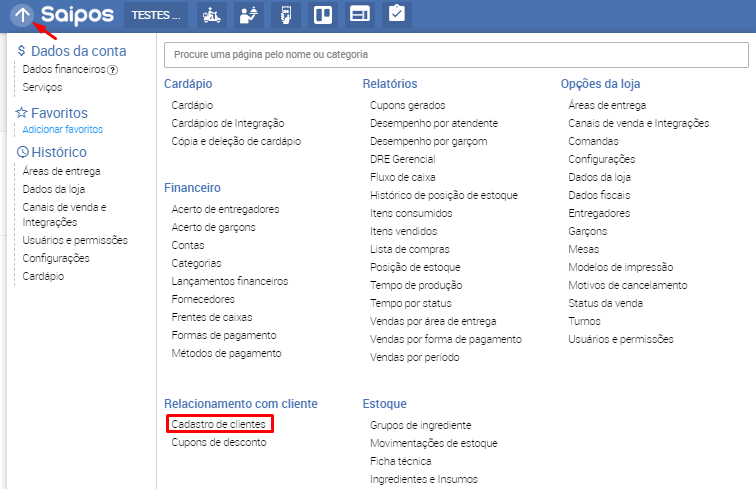Screen dimensions: 756x489
Task: Open the clipboard checklist icon
Action: click(x=396, y=15)
